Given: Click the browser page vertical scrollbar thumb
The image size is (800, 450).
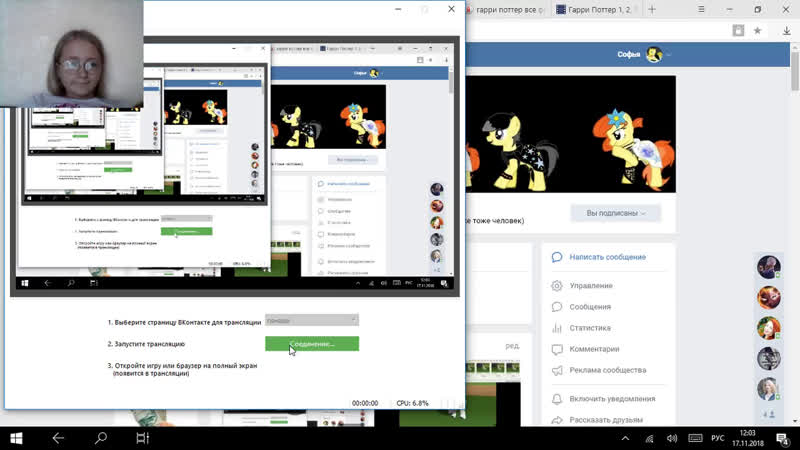Looking at the screenshot, I should (795, 70).
